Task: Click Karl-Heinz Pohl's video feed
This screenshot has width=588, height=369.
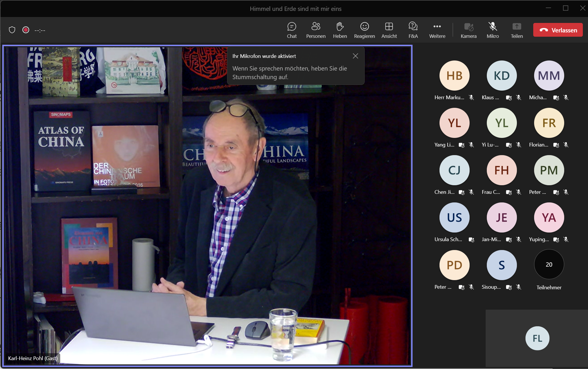Action: (207, 206)
